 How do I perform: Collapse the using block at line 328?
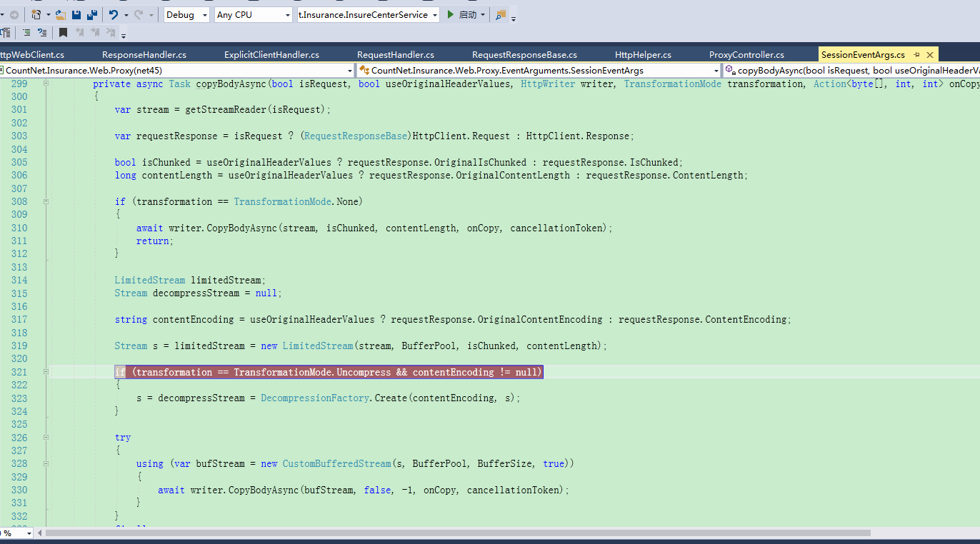point(46,463)
